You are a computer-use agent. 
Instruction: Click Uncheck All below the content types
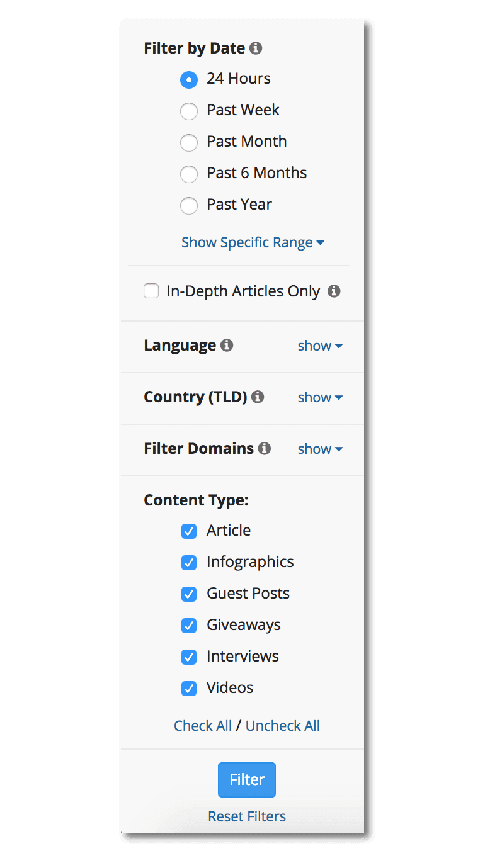[x=282, y=726]
